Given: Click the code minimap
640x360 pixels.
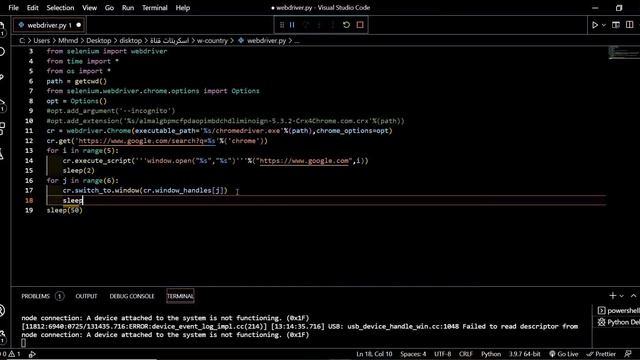Looking at the screenshot, I should [623, 53].
